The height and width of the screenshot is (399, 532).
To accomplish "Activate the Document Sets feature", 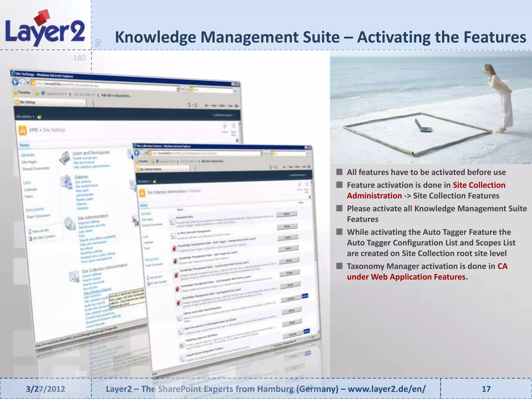I will pyautogui.click(x=287, y=214).
